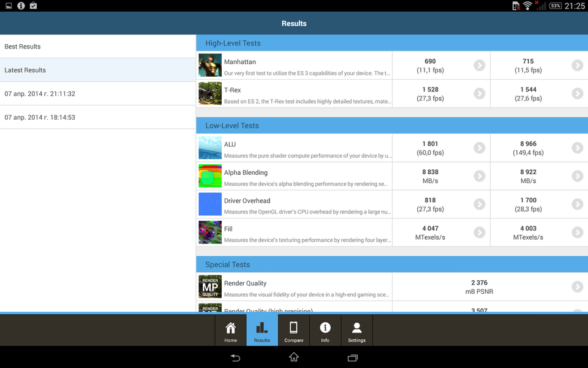Tap the Android recent apps button

pos(353,358)
